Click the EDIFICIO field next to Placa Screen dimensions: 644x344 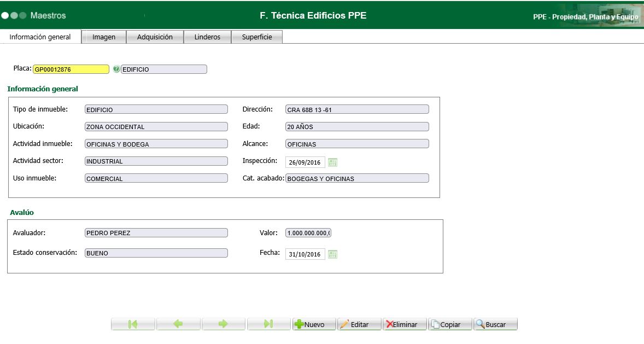[x=164, y=69]
